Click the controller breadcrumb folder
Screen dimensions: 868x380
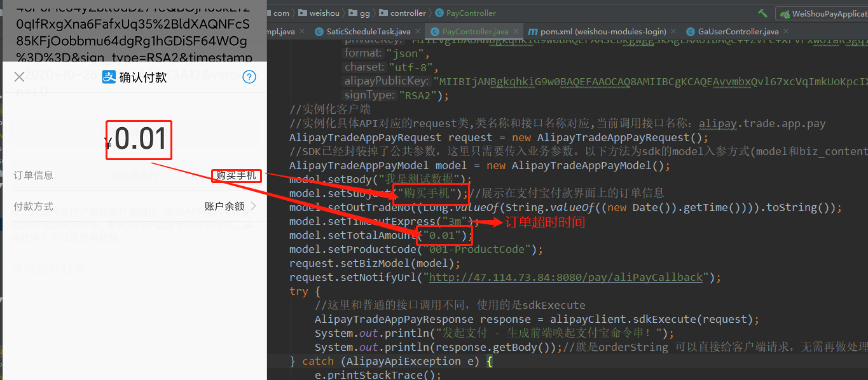coord(403,13)
